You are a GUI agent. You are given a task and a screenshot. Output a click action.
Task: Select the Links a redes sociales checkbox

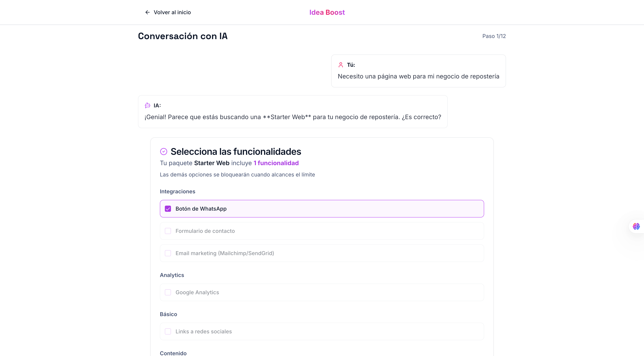tap(168, 331)
